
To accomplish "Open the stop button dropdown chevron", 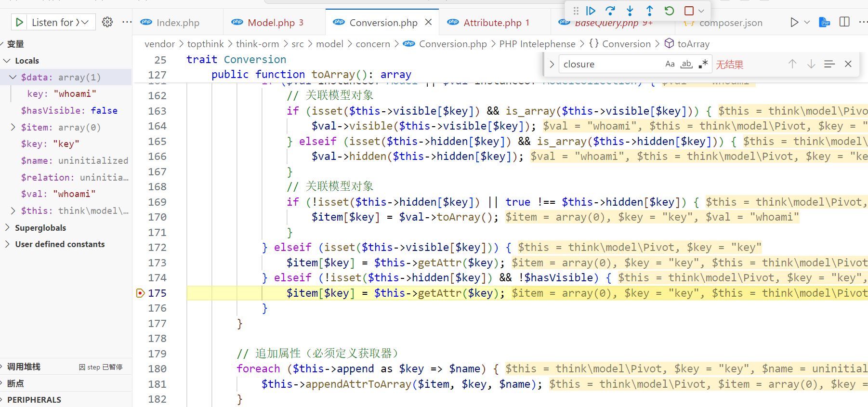I will [701, 11].
